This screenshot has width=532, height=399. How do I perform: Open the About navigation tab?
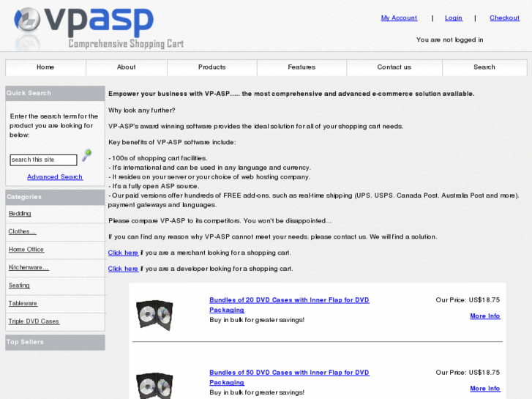(126, 67)
